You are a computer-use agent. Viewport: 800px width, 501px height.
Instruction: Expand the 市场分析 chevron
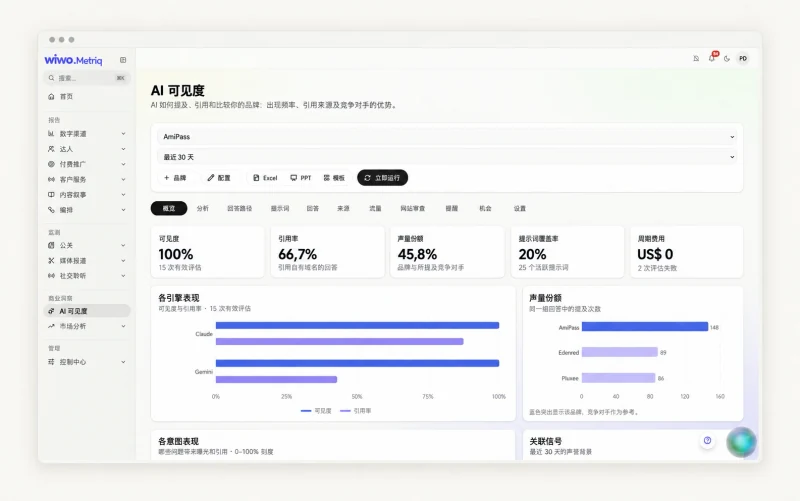click(123, 326)
